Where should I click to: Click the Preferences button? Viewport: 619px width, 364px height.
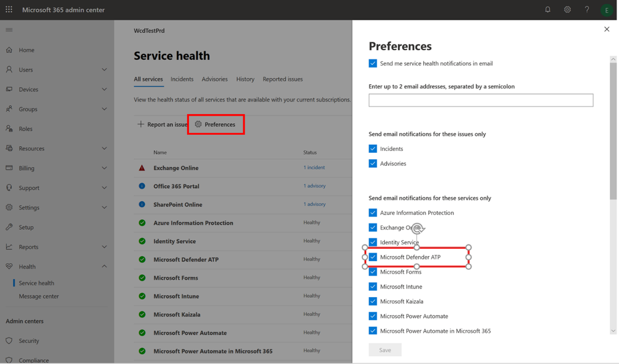pos(216,124)
